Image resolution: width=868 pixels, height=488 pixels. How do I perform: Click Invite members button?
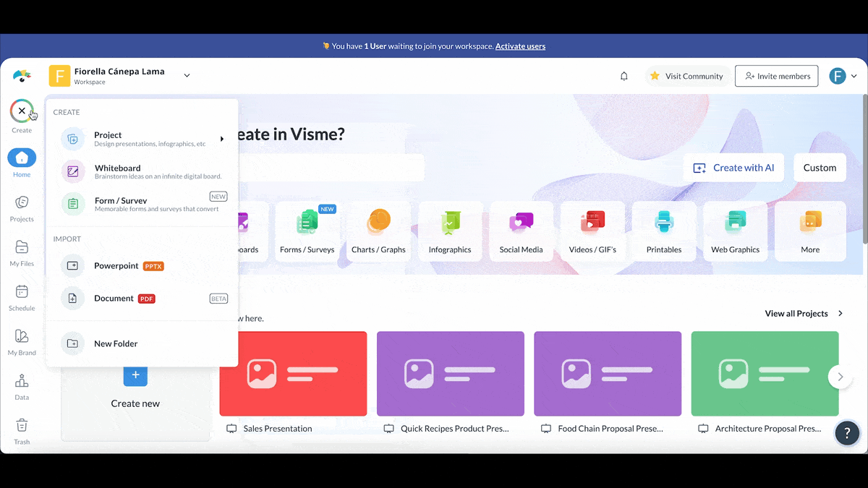point(777,76)
